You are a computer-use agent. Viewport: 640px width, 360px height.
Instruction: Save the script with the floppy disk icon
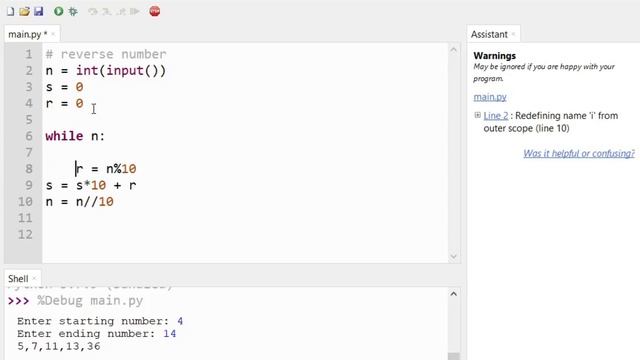point(38,11)
